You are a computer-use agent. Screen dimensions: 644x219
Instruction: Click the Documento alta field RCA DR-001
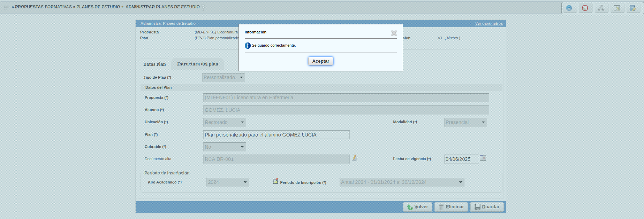[x=276, y=159]
